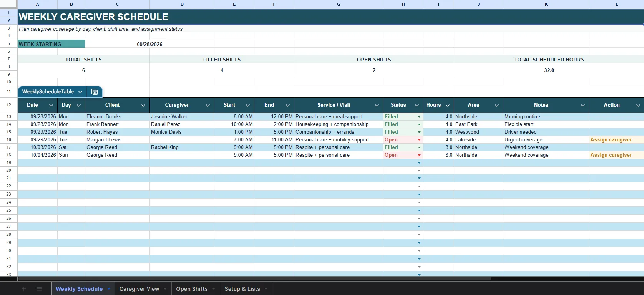Open the Status column filter dropdown

click(417, 105)
